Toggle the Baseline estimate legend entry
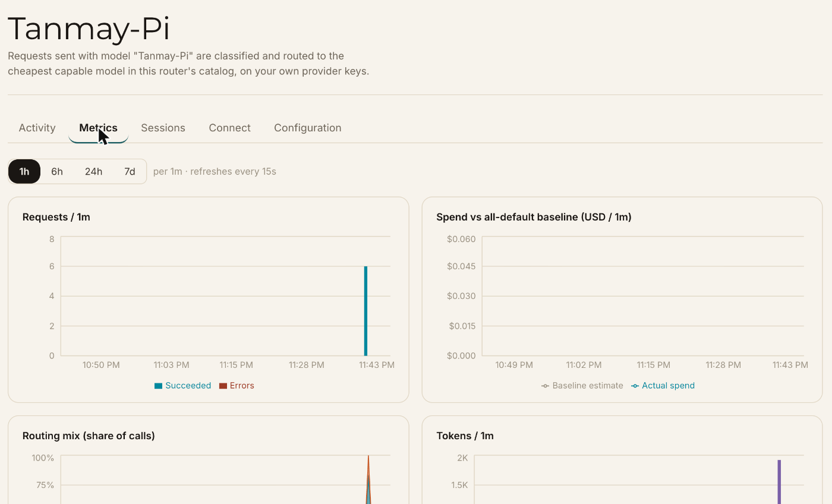The image size is (832, 504). coord(582,386)
